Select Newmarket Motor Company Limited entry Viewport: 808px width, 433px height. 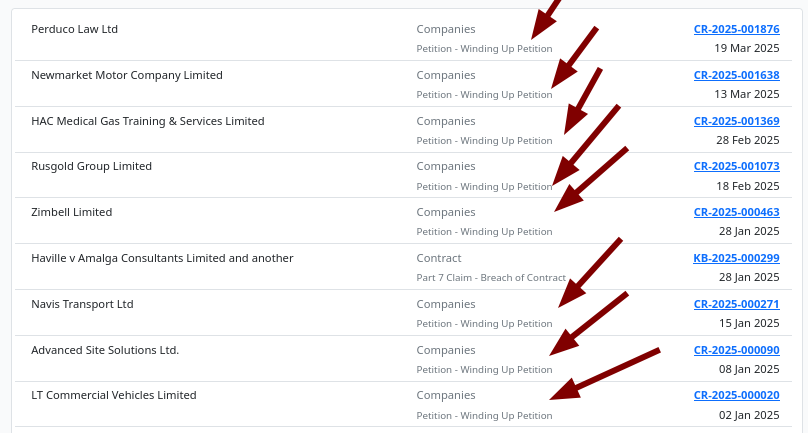127,75
